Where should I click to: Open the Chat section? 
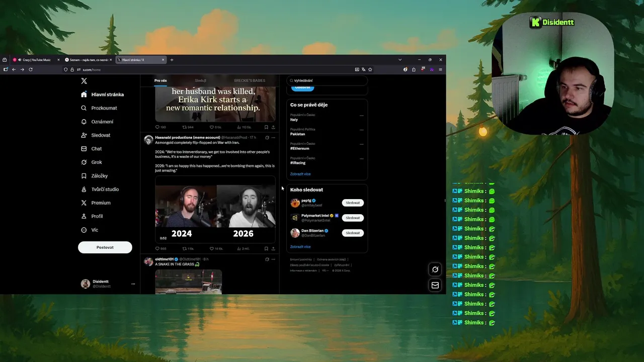pos(92,149)
